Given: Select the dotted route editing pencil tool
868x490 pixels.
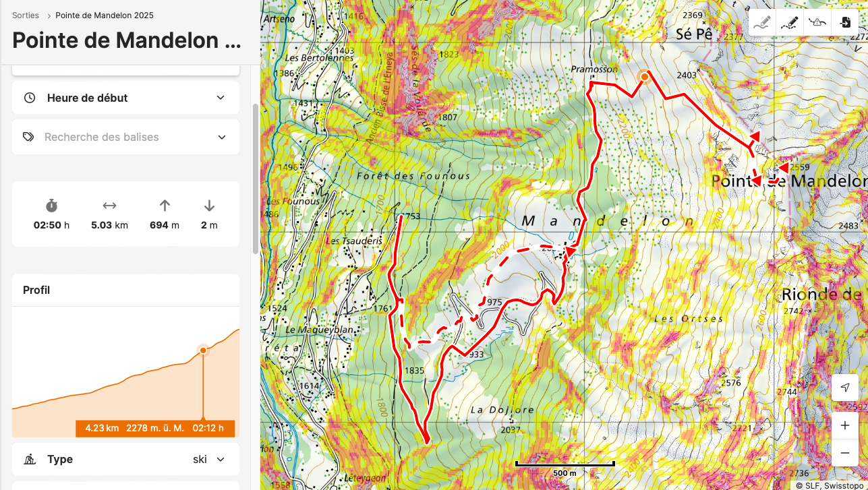Looking at the screenshot, I should (x=790, y=22).
